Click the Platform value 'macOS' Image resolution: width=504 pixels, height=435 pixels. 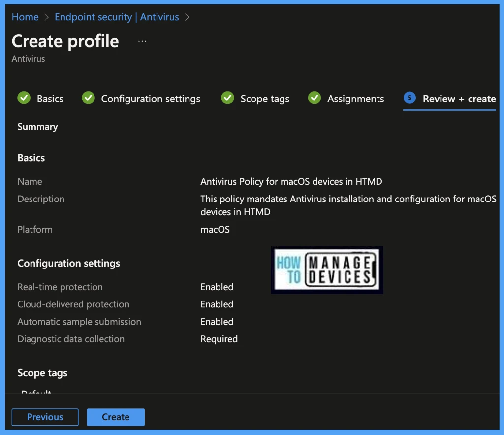215,230
